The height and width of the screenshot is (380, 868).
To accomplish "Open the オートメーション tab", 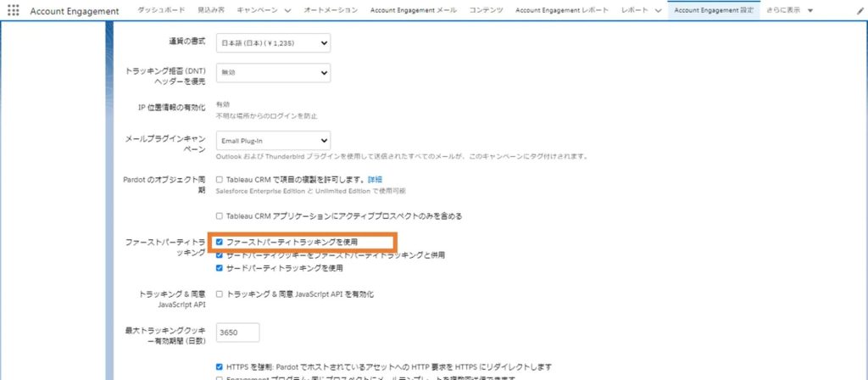I will click(331, 10).
